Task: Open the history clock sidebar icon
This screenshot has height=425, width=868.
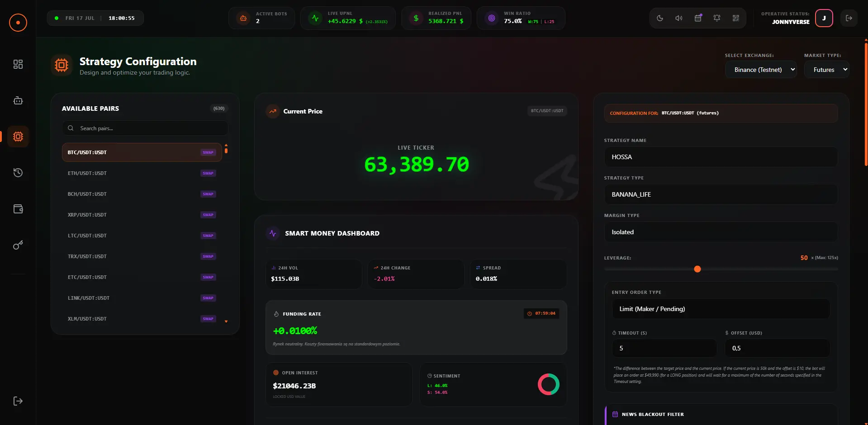Action: coord(18,173)
